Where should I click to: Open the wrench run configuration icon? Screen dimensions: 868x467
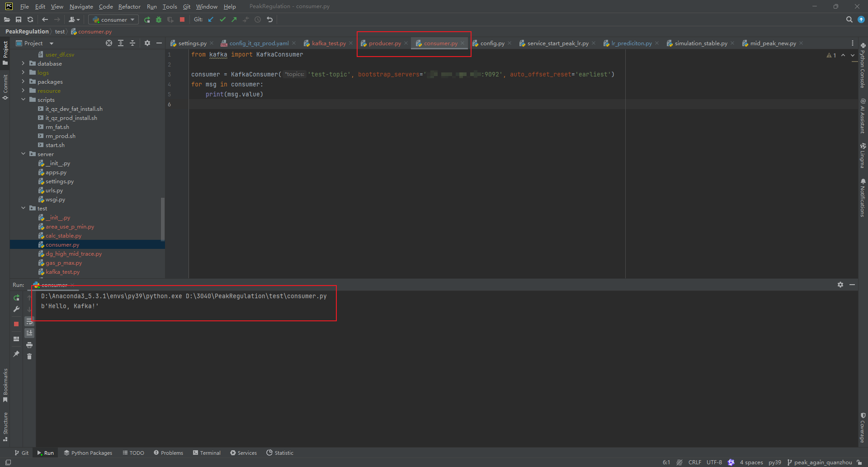click(16, 309)
